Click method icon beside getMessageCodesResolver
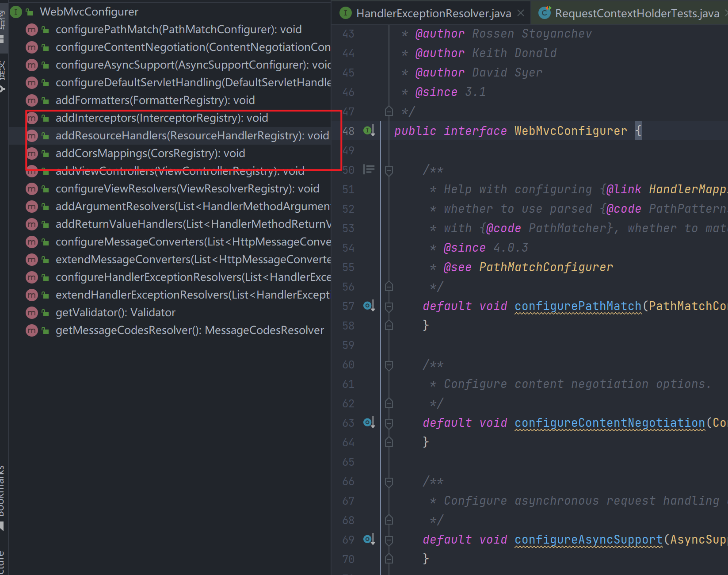 click(32, 330)
